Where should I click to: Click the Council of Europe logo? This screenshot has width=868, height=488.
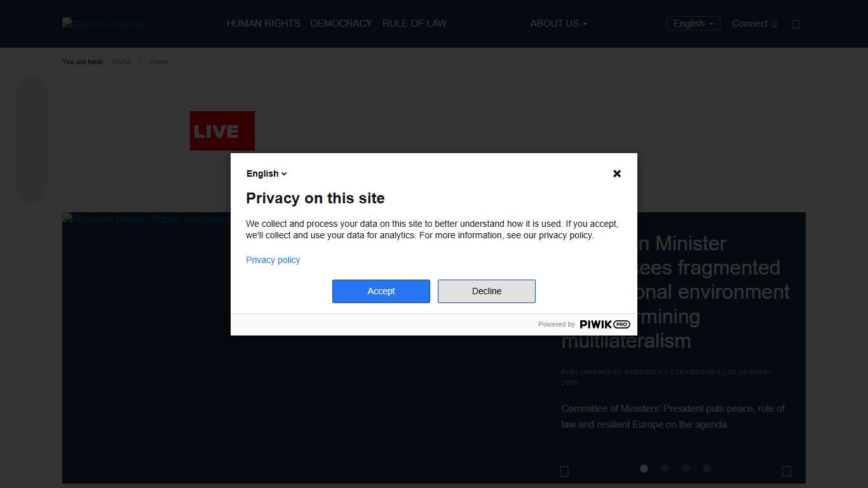click(x=105, y=24)
